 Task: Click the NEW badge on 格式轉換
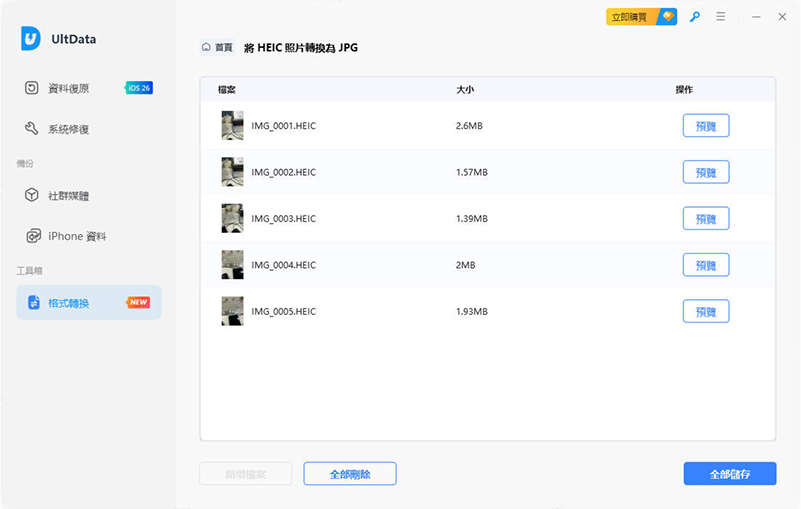pyautogui.click(x=138, y=302)
